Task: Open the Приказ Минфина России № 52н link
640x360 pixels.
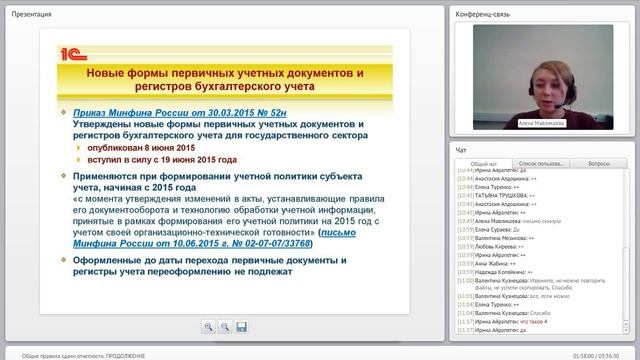Action: click(180, 113)
